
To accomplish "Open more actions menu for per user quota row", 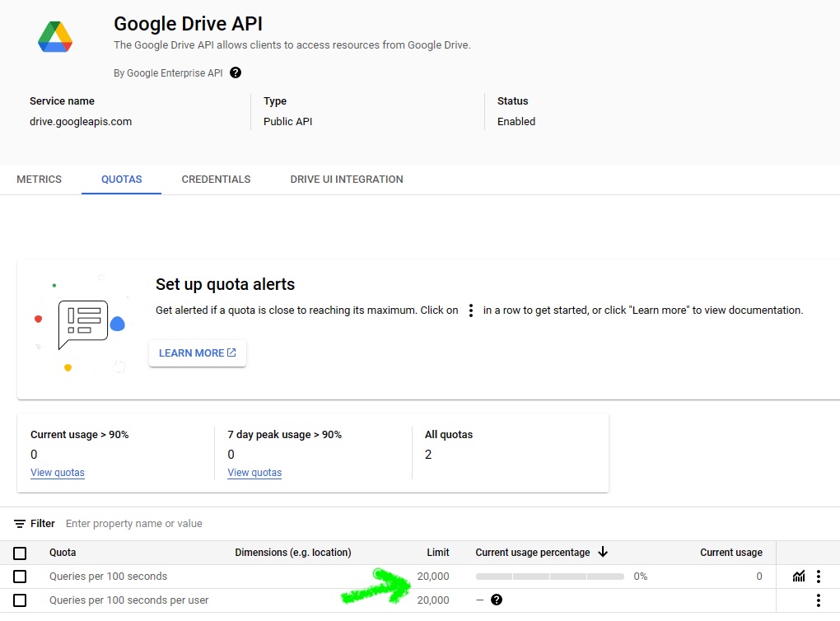I will [x=818, y=600].
